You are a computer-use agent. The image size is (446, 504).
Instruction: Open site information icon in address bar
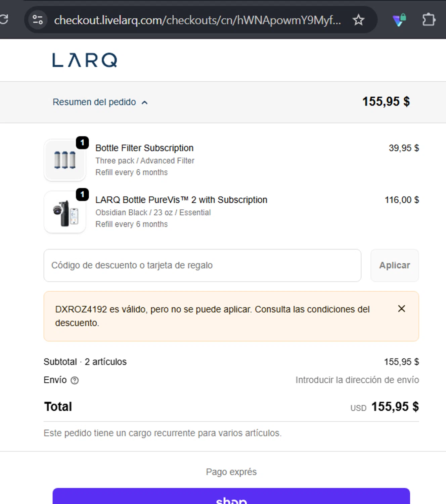click(38, 20)
